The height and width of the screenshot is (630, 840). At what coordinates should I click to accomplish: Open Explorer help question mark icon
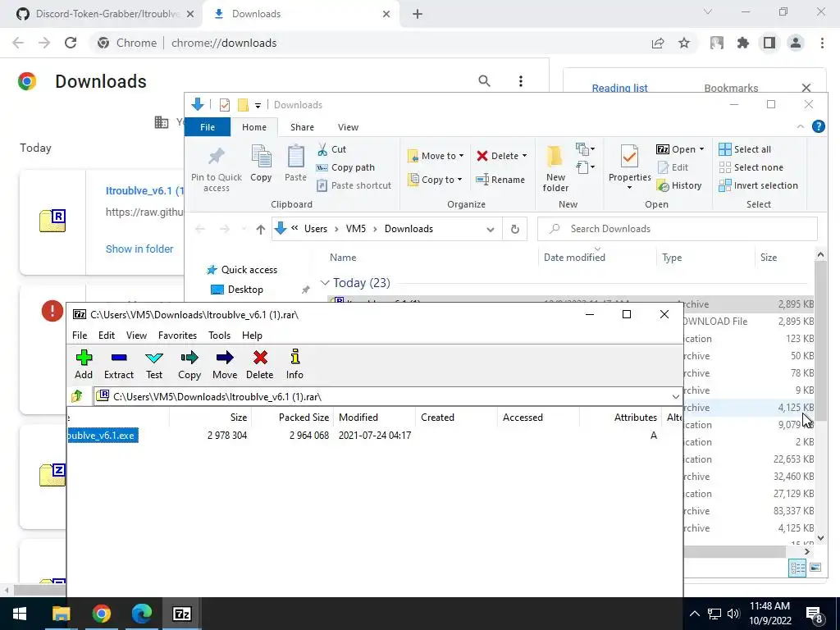click(x=818, y=126)
